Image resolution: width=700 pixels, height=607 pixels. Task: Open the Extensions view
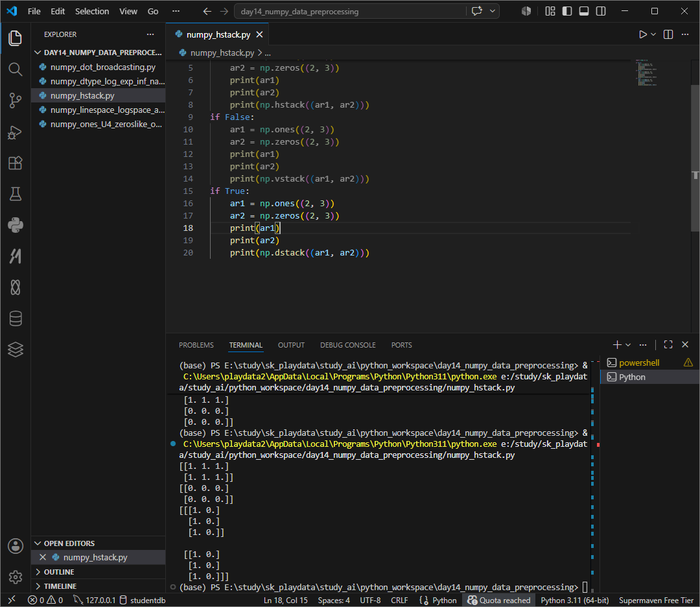(15, 163)
